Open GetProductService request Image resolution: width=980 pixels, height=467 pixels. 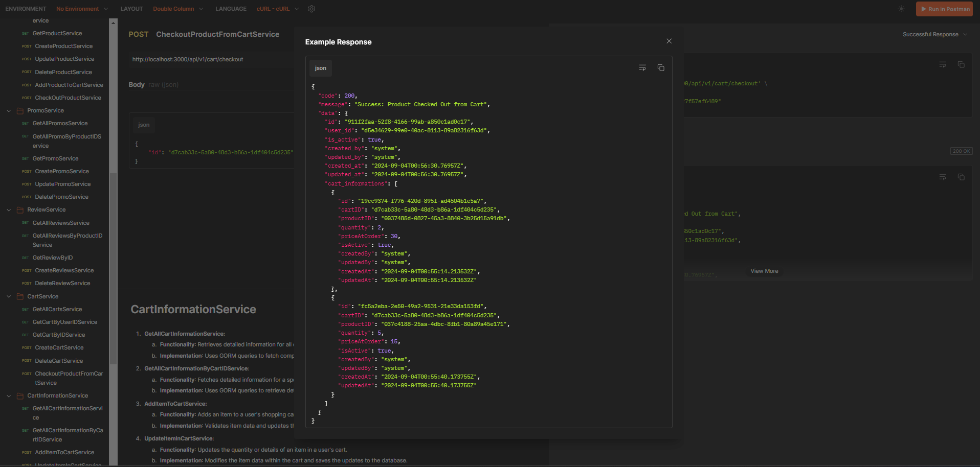pos(57,33)
